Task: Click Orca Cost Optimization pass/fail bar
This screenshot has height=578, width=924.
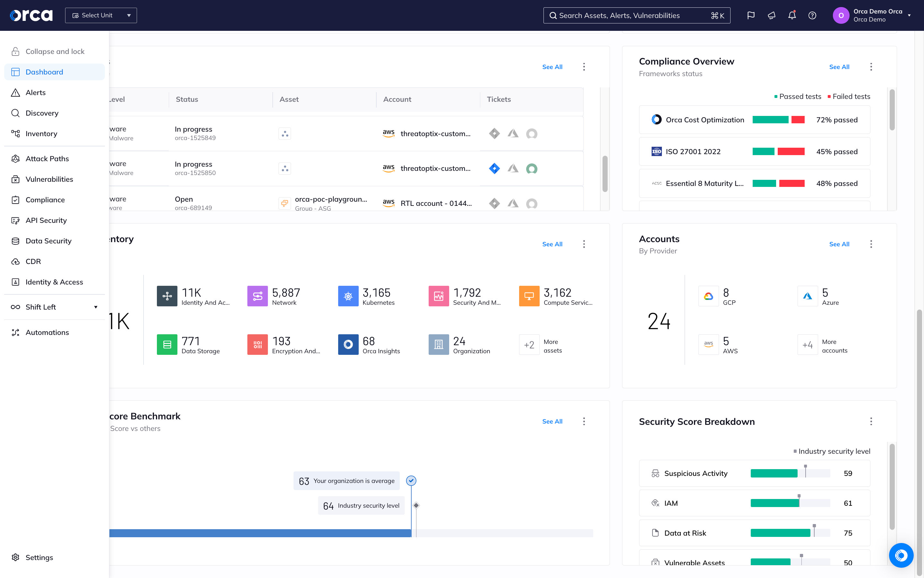Action: (779, 120)
